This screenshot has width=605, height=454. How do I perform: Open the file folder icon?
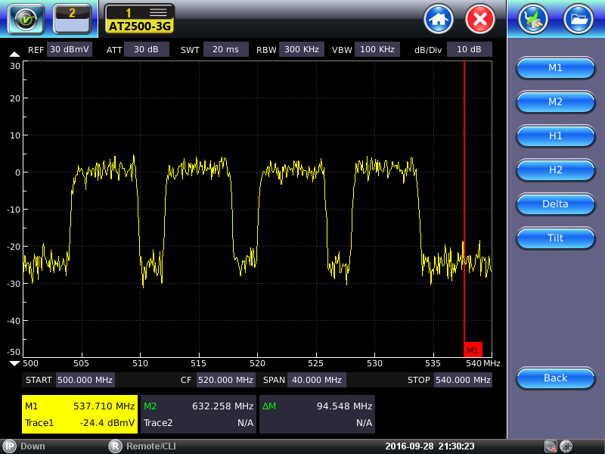(x=577, y=18)
